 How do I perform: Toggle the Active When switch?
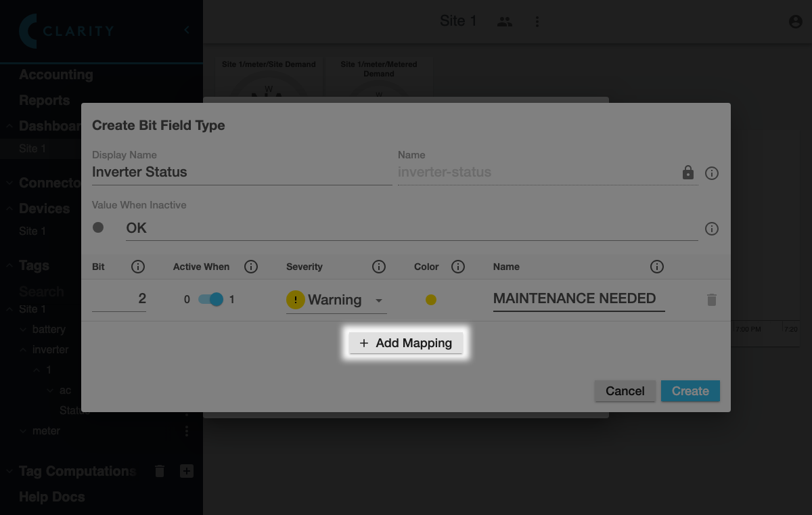coord(210,299)
